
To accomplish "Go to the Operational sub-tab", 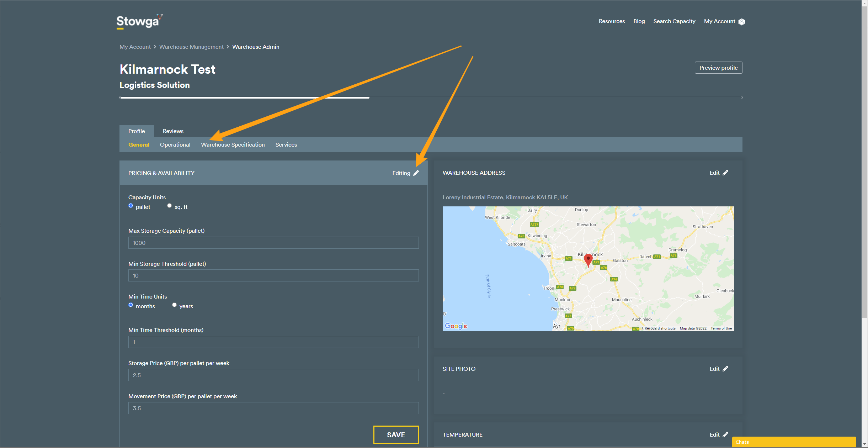I will [175, 144].
